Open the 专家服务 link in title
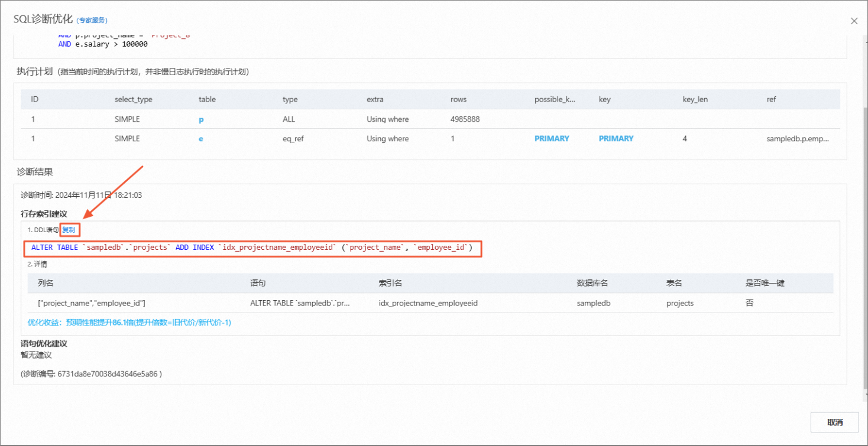Viewport: 868px width, 446px height. [x=92, y=21]
